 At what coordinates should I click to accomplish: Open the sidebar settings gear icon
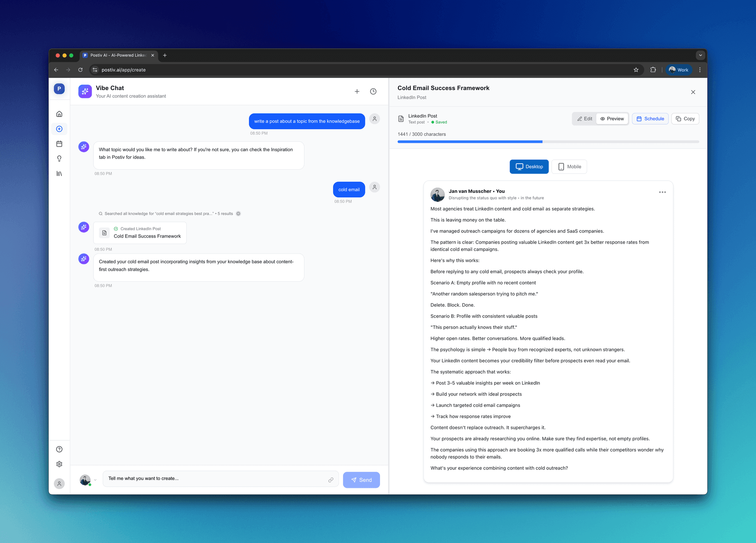coord(59,464)
